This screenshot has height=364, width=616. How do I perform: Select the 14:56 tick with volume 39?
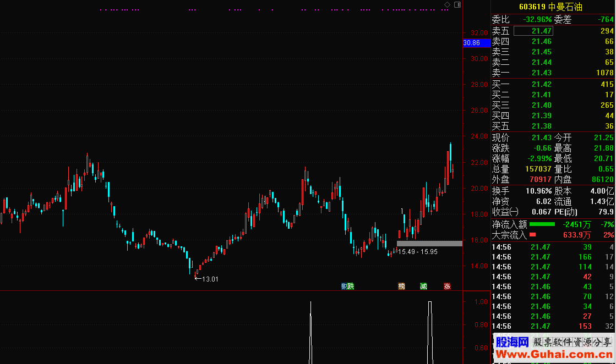coord(553,247)
